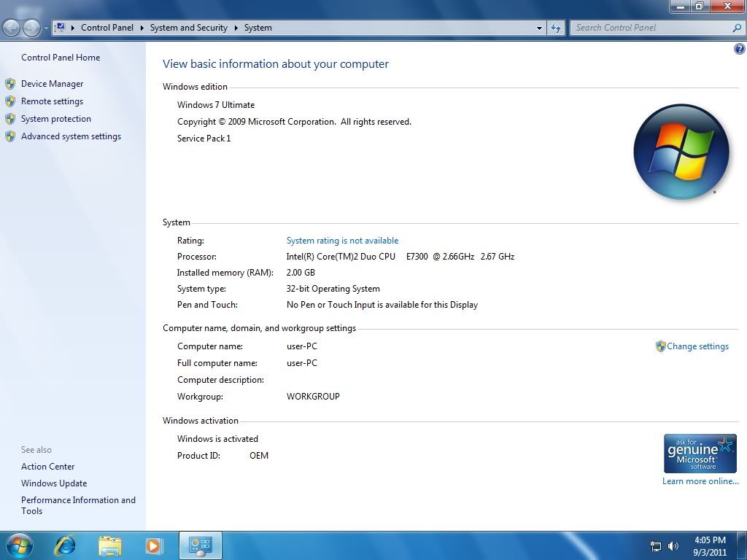Click the Forward navigation arrow button
Screen dimensions: 747x560
[x=31, y=28]
